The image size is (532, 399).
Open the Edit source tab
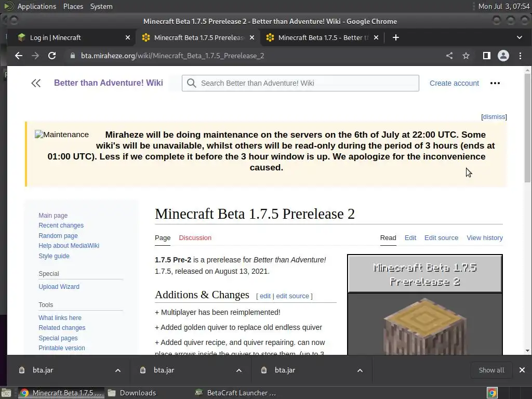[441, 238]
